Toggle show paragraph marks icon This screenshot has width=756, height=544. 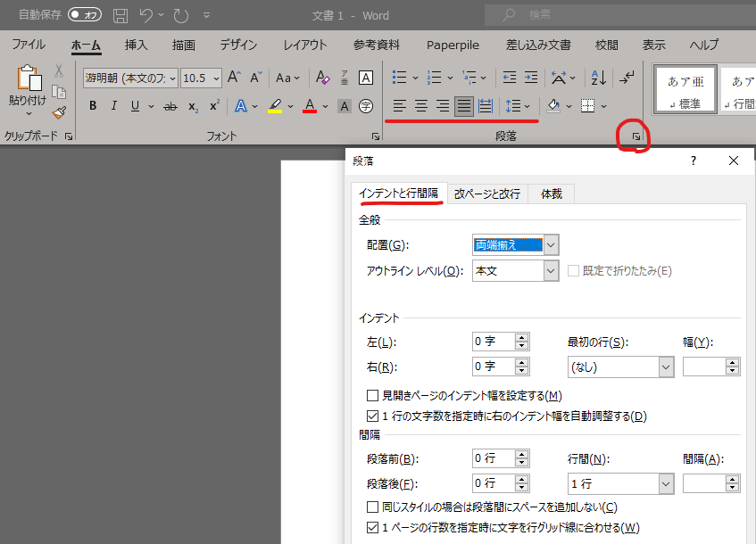pos(627,77)
